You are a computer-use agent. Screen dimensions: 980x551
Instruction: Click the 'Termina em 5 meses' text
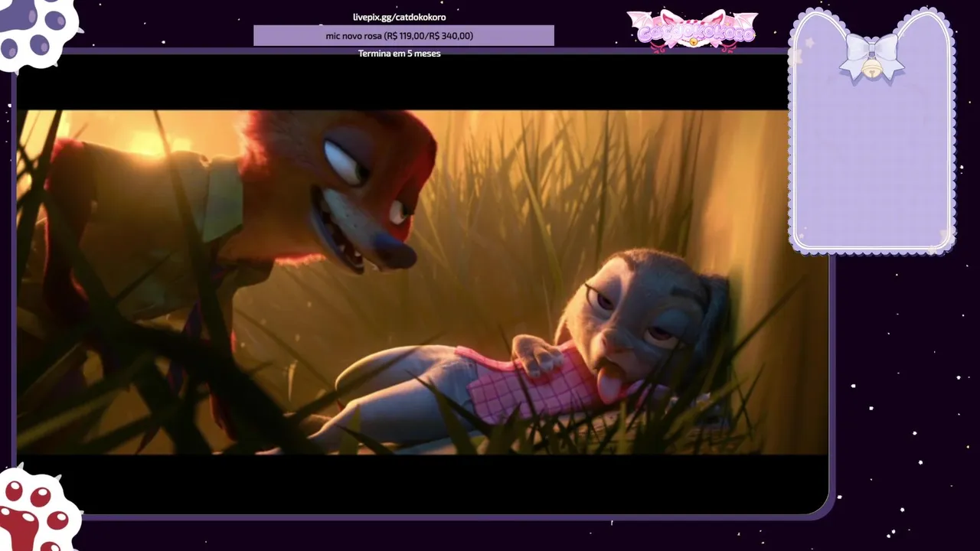(400, 54)
